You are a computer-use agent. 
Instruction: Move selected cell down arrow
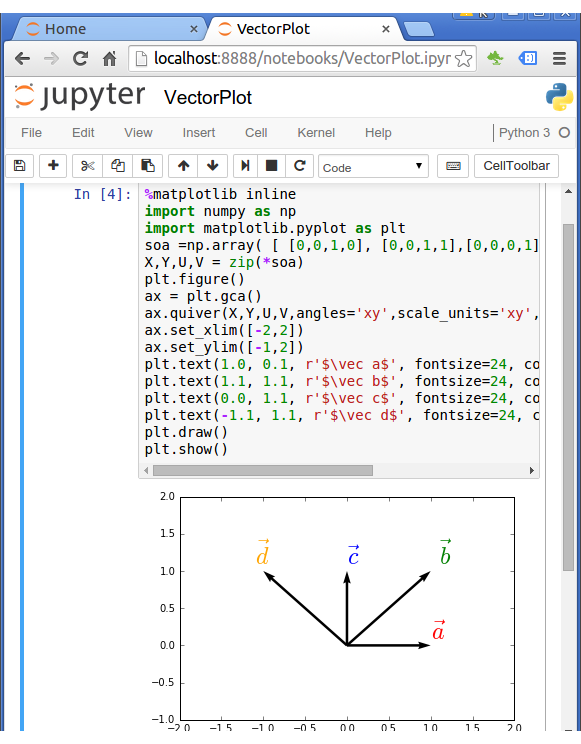click(x=213, y=166)
